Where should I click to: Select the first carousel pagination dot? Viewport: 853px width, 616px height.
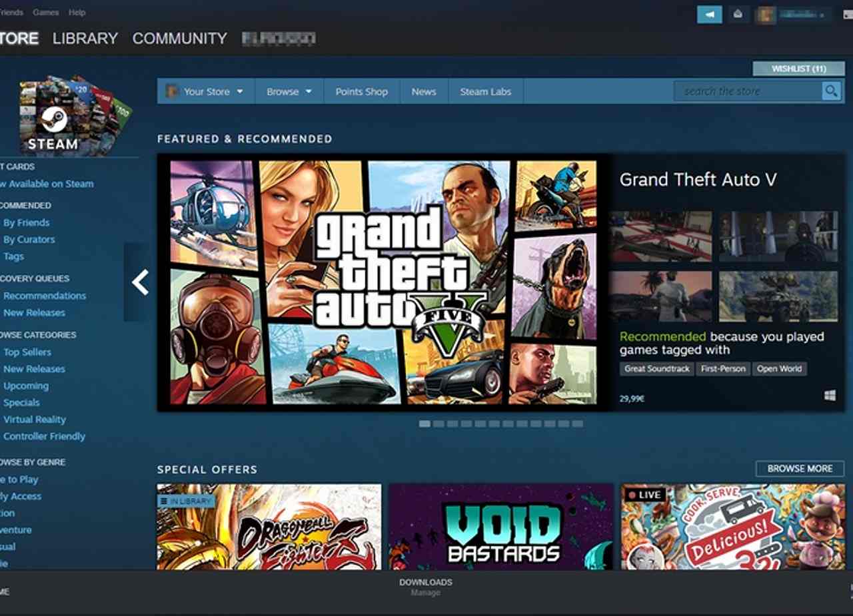tap(425, 424)
